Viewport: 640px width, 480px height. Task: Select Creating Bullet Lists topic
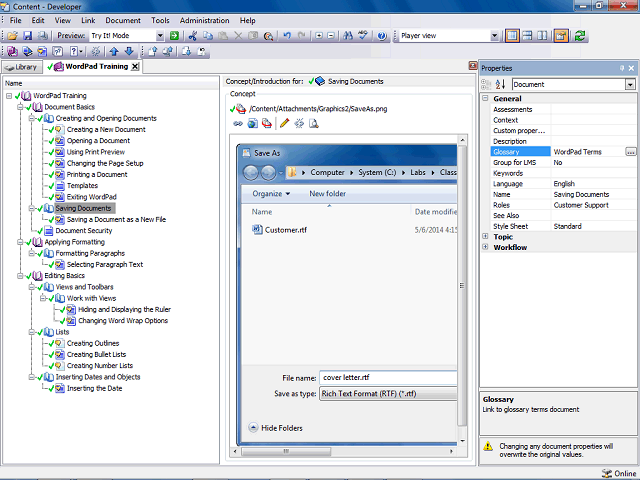coord(96,355)
